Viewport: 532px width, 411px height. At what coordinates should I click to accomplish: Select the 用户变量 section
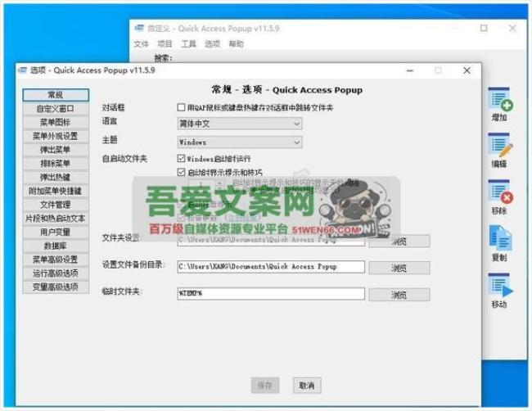[x=56, y=233]
